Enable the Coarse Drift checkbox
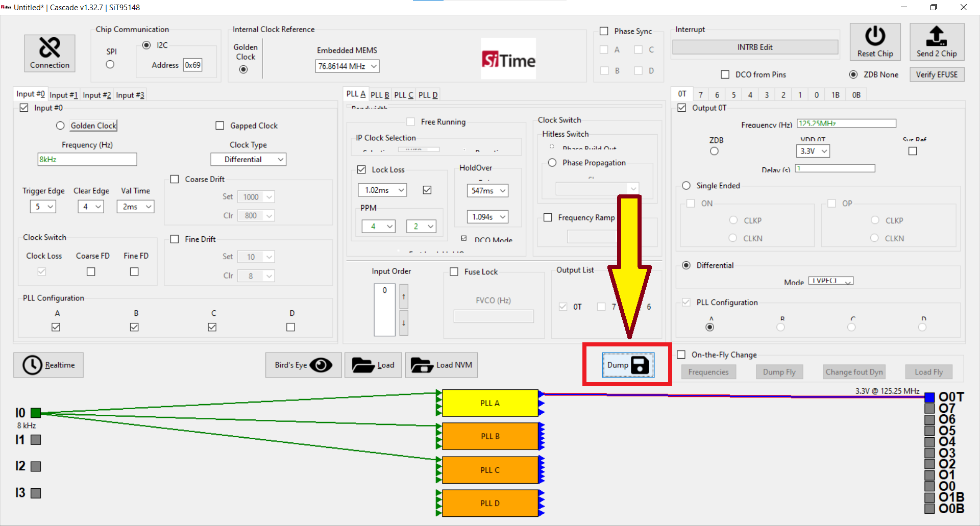 click(x=175, y=179)
